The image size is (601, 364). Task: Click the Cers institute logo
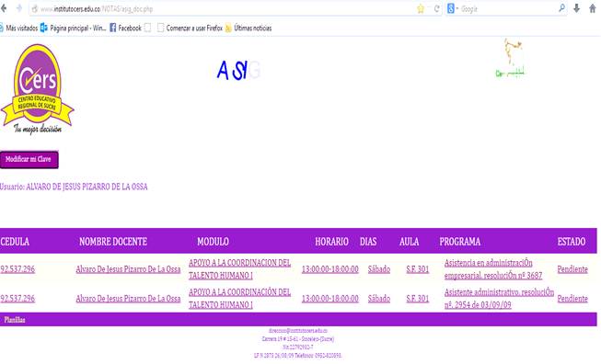click(x=37, y=89)
